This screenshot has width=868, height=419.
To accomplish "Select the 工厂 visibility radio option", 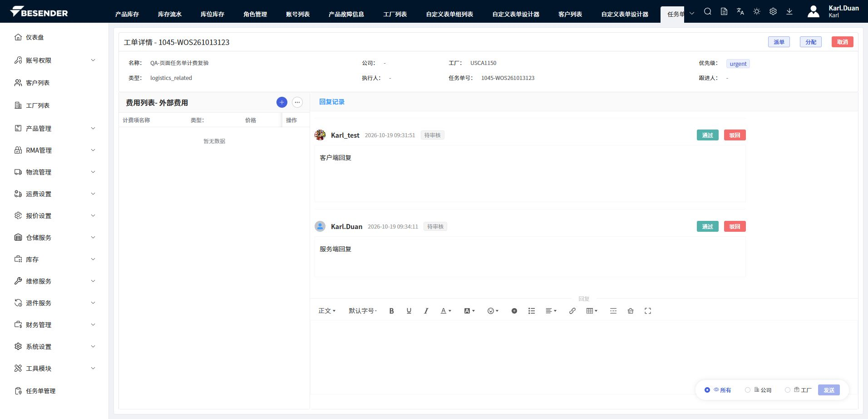I will [798, 390].
